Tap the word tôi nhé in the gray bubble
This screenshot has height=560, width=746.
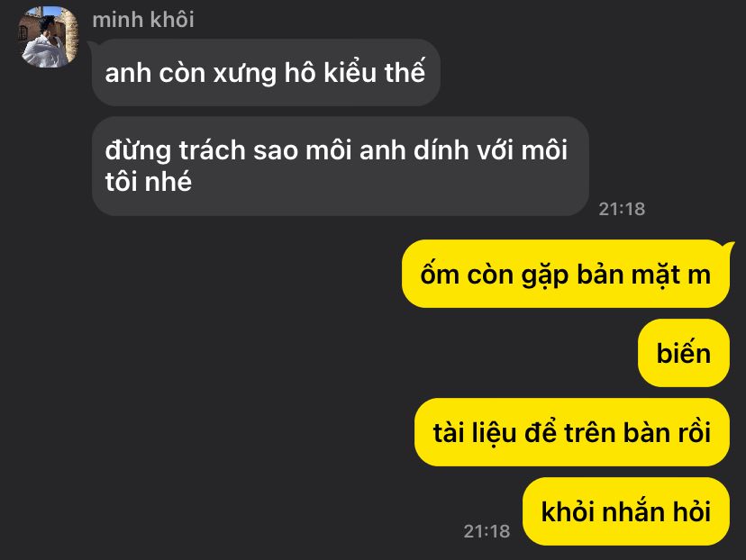click(149, 182)
